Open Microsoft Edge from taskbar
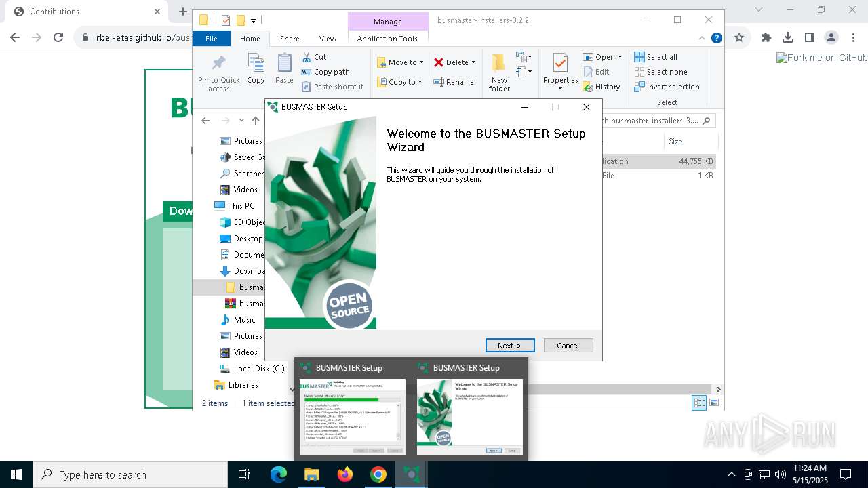 (279, 474)
